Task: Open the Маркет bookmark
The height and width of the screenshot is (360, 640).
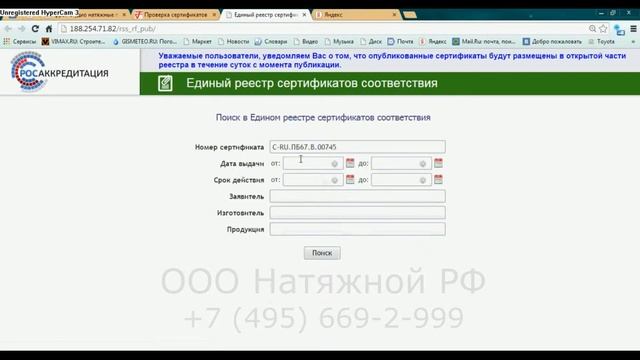Action: 198,41
